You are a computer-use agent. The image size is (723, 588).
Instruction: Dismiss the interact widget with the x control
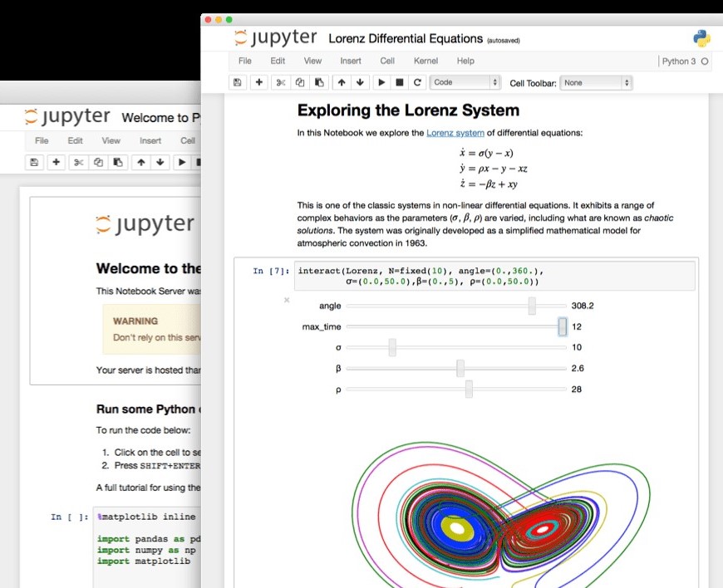click(x=286, y=301)
